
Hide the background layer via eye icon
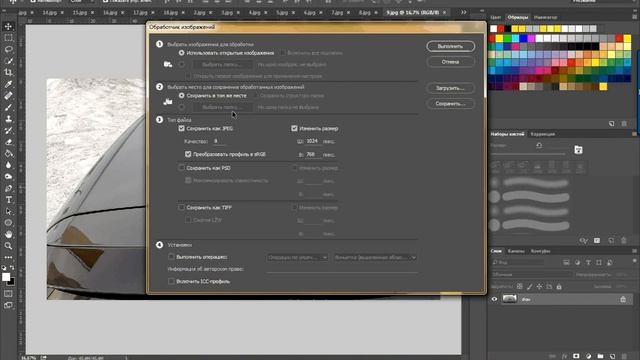pos(494,299)
